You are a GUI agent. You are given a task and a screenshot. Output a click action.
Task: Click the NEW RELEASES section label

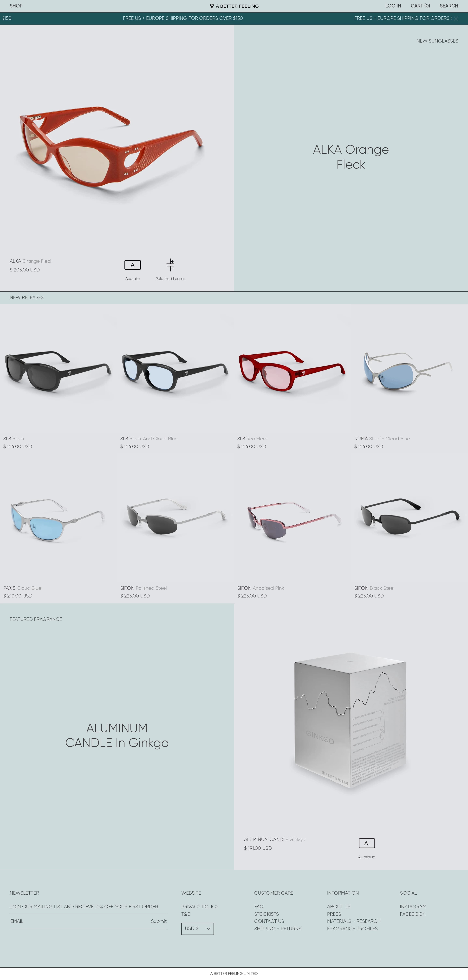coord(27,297)
